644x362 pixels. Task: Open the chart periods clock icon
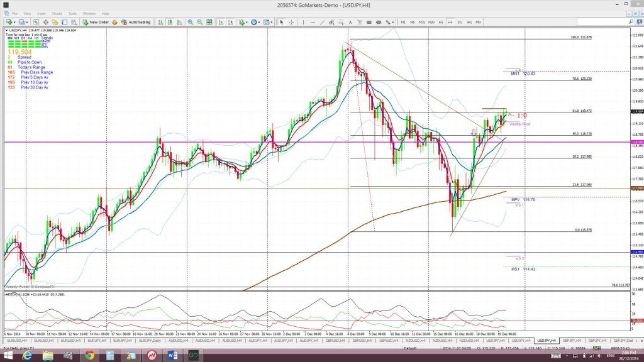pos(254,22)
